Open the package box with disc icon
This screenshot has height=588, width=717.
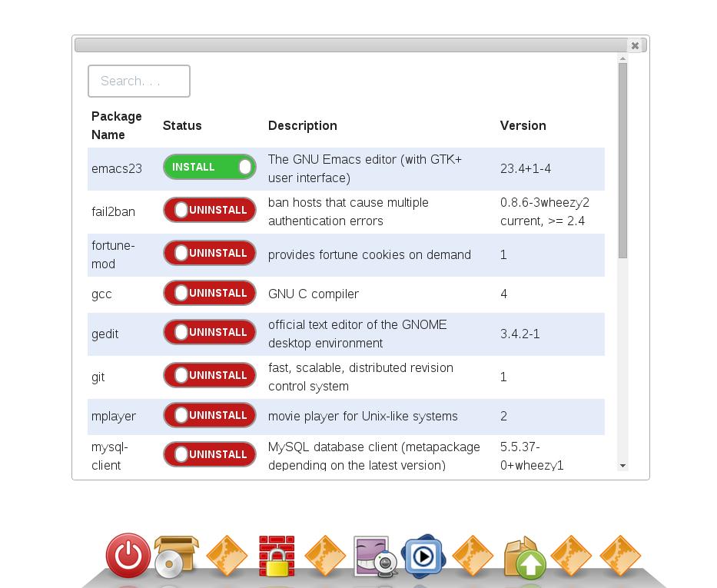[176, 556]
